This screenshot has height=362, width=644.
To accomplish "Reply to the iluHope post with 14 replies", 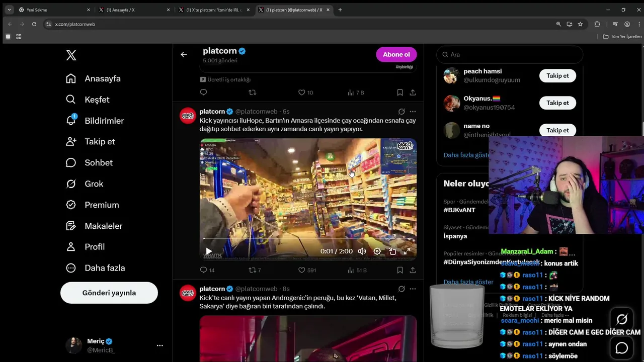I will [207, 270].
